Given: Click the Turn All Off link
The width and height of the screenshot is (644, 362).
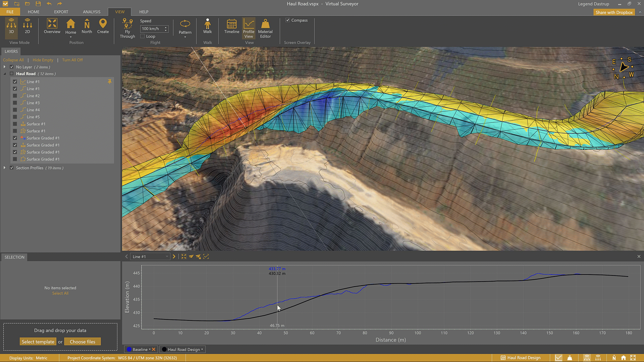Looking at the screenshot, I should pyautogui.click(x=72, y=60).
